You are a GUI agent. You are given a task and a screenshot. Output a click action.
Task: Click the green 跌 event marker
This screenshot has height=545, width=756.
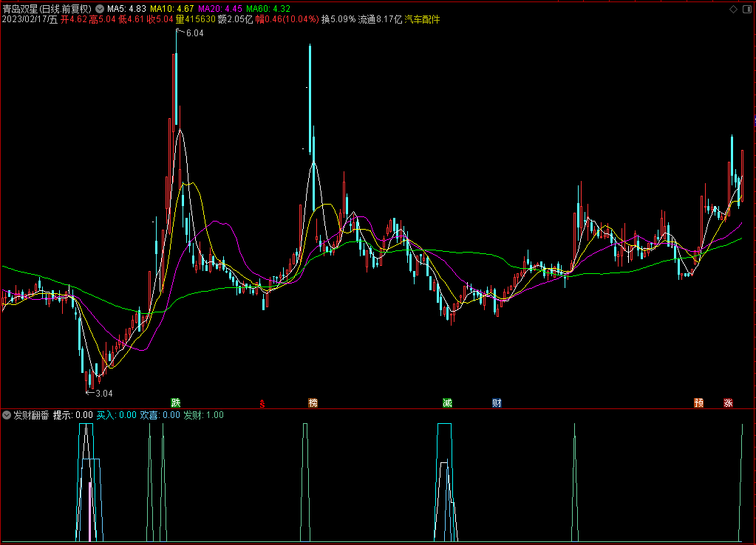click(175, 403)
